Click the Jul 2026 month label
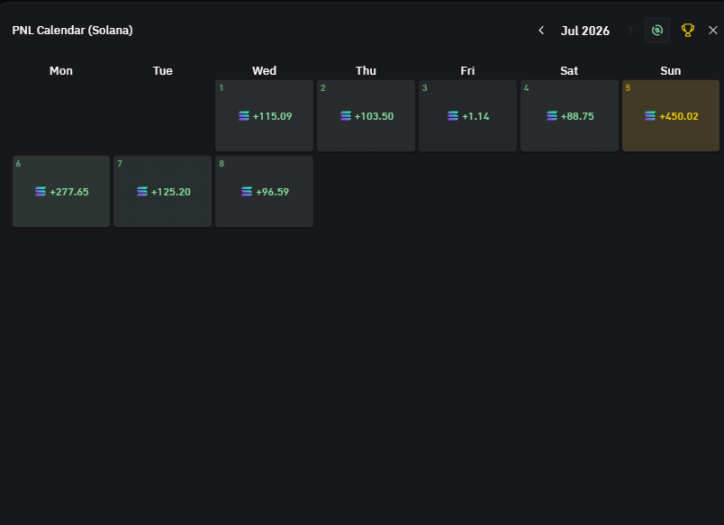Screen dimensions: 724x525 click(585, 30)
